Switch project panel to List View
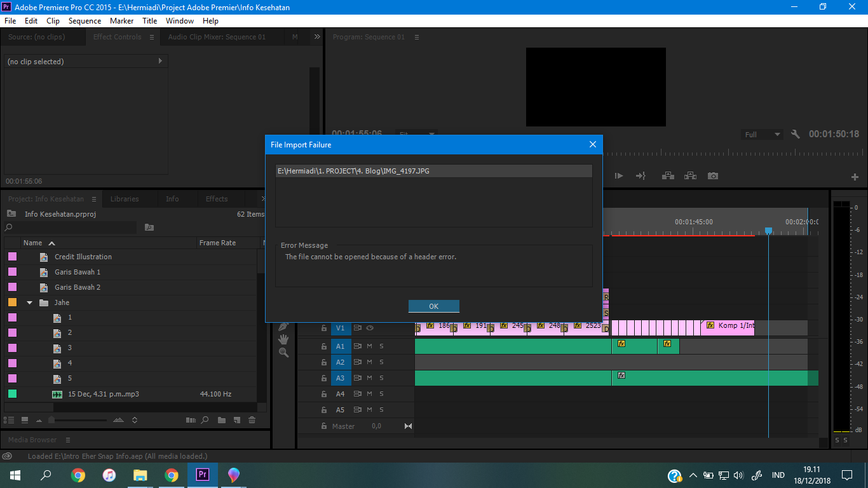 (x=10, y=420)
